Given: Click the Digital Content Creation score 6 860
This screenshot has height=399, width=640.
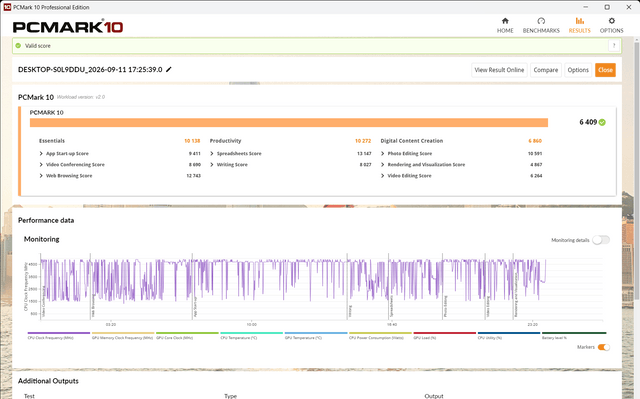Looking at the screenshot, I should coord(535,141).
